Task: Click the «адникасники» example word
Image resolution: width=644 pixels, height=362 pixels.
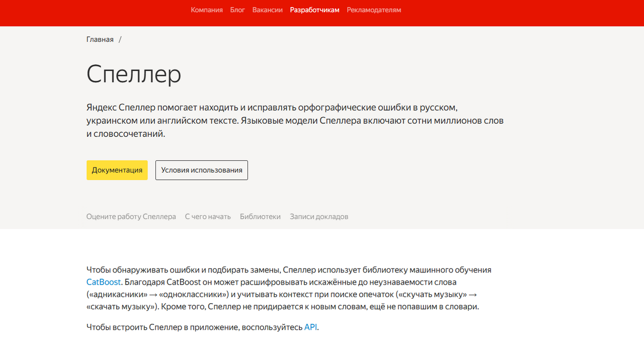Action: tap(117, 294)
